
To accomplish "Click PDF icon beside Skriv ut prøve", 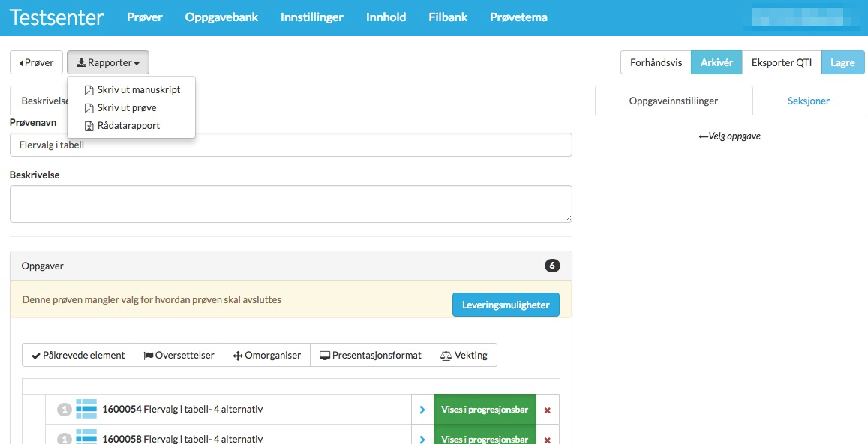I will pos(89,108).
